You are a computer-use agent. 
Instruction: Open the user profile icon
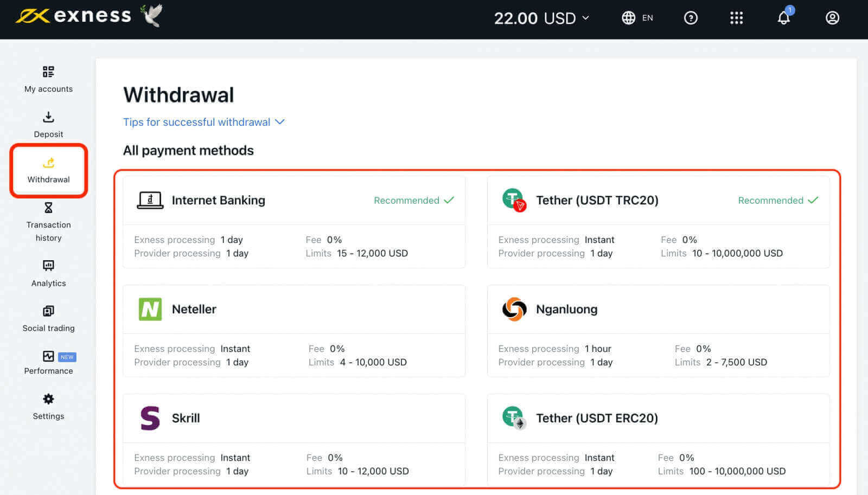tap(832, 18)
